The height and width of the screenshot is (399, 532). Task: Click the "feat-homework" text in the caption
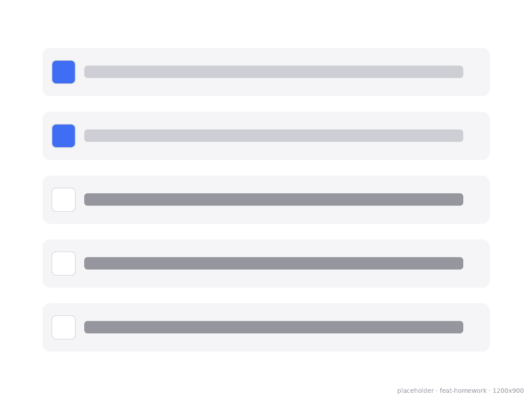463,391
